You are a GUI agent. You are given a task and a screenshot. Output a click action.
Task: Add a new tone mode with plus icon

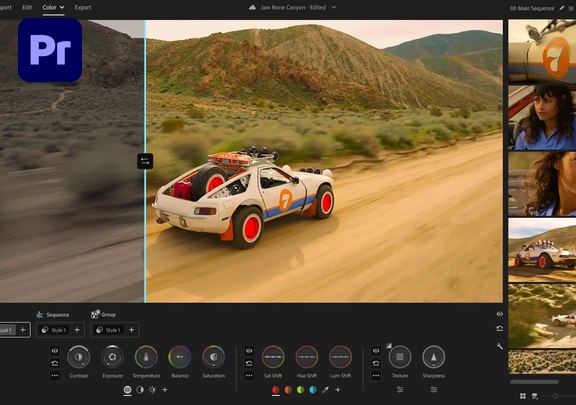[x=165, y=390]
